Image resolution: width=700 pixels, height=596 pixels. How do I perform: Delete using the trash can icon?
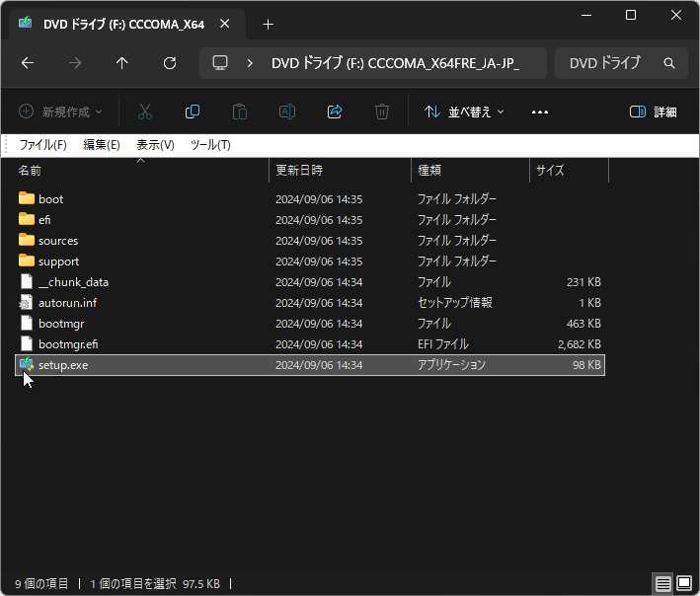coord(382,112)
